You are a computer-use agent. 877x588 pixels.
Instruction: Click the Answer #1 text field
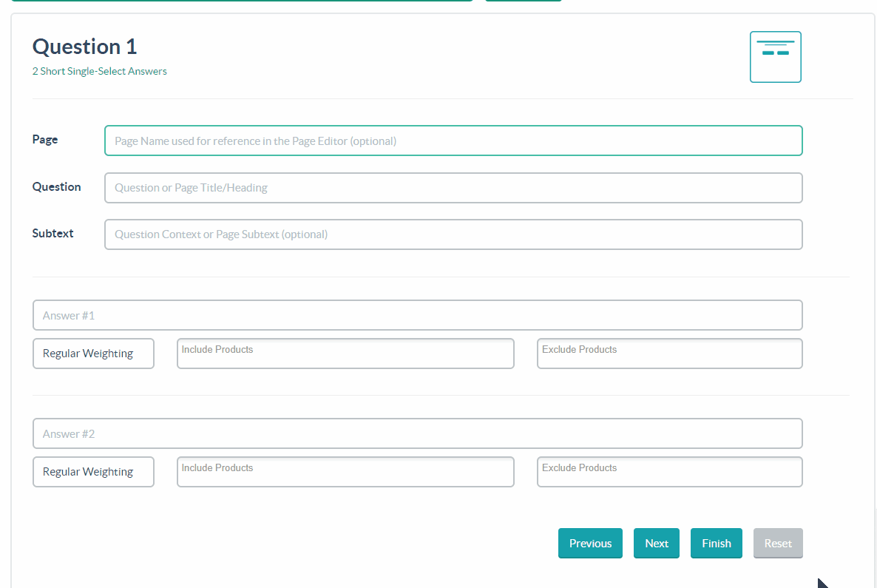[x=417, y=315]
